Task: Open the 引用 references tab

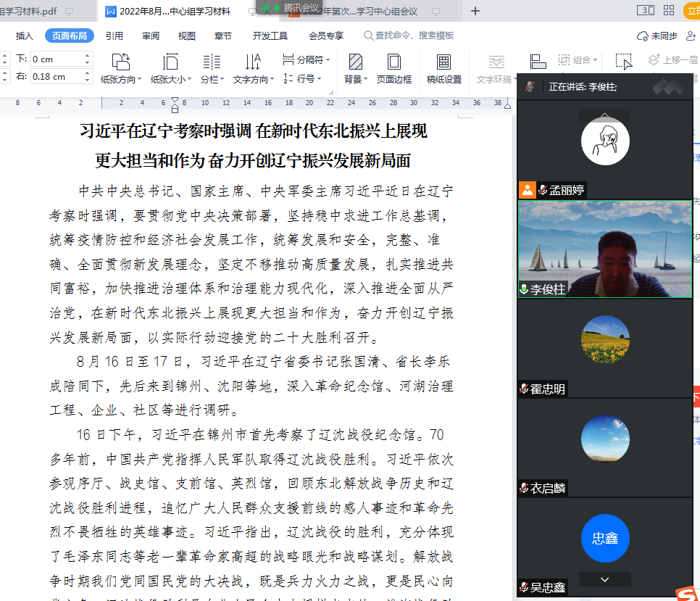Action: click(x=114, y=36)
